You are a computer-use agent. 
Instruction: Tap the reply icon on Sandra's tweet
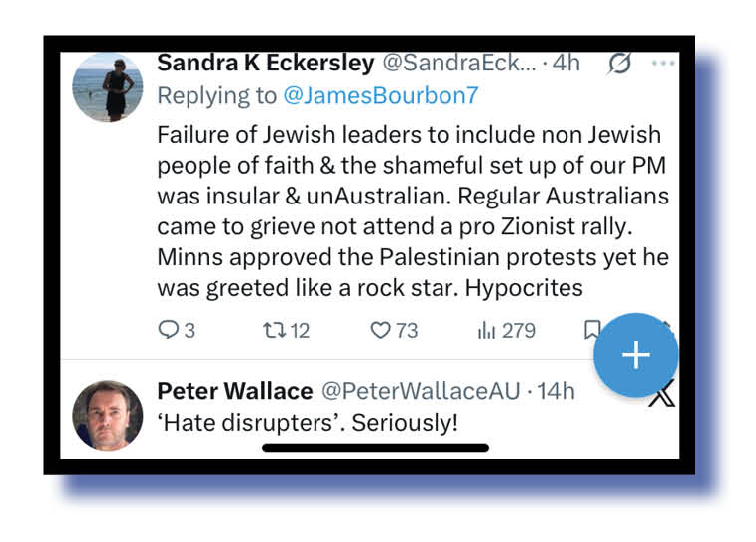pos(169,330)
